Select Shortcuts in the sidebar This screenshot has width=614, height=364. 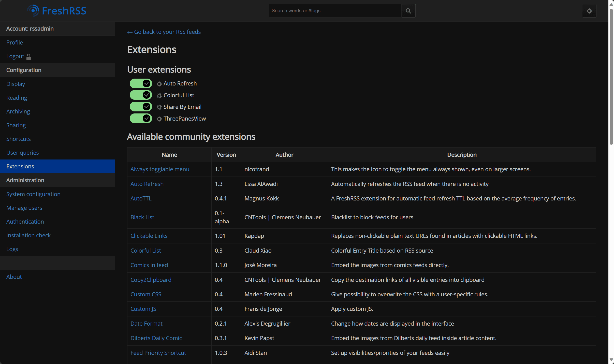point(18,139)
